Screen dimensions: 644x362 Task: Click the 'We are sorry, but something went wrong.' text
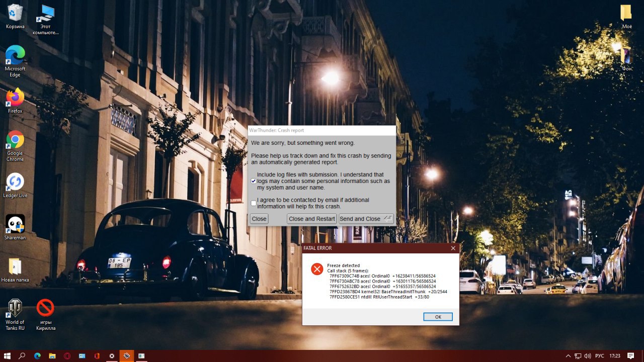[x=303, y=143]
